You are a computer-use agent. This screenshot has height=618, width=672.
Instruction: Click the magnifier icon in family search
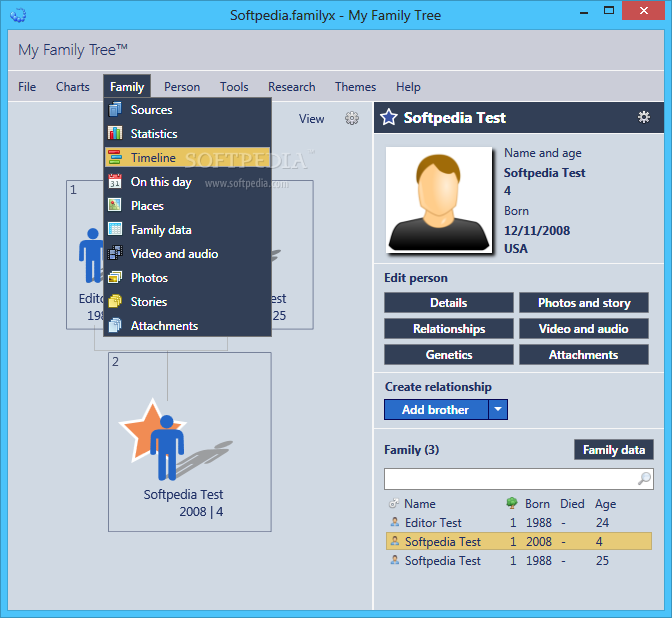tap(644, 479)
